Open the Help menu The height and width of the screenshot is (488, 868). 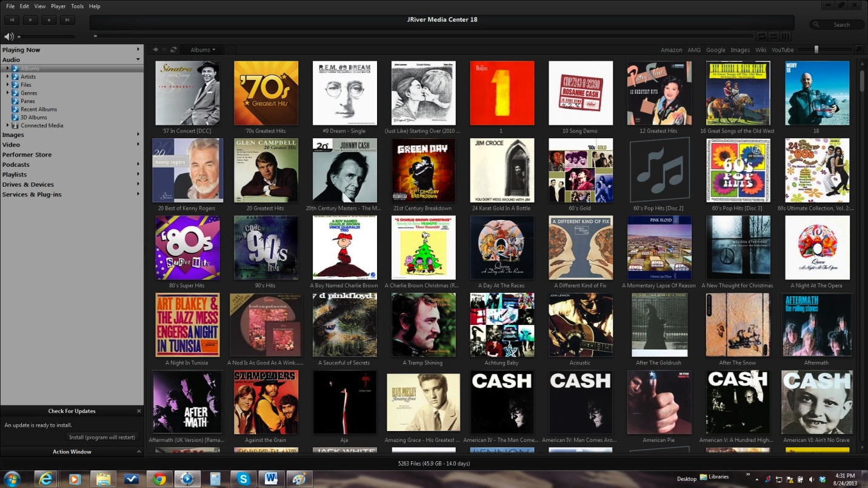click(x=95, y=6)
